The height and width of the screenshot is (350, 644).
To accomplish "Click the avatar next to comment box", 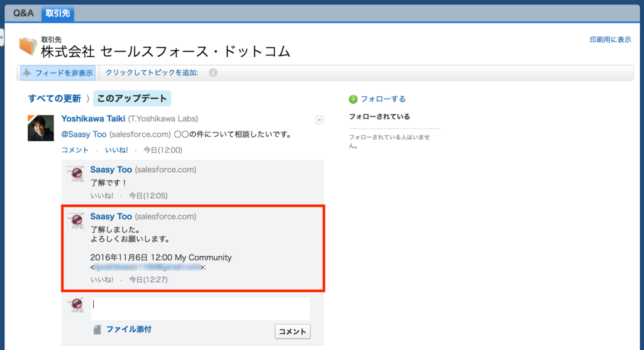I will (x=76, y=305).
